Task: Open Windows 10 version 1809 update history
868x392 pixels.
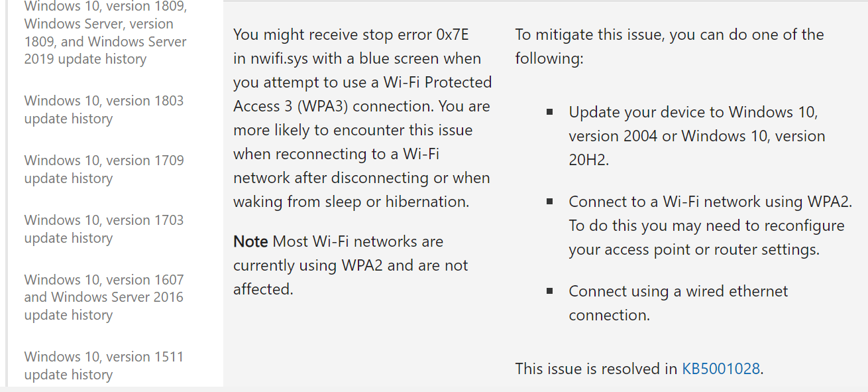Action: (105, 33)
